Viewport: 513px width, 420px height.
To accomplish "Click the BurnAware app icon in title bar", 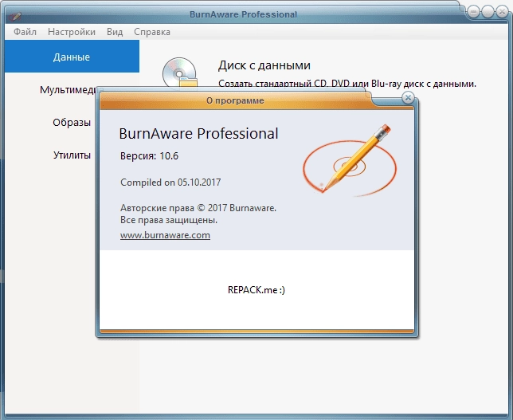I will coord(15,16).
